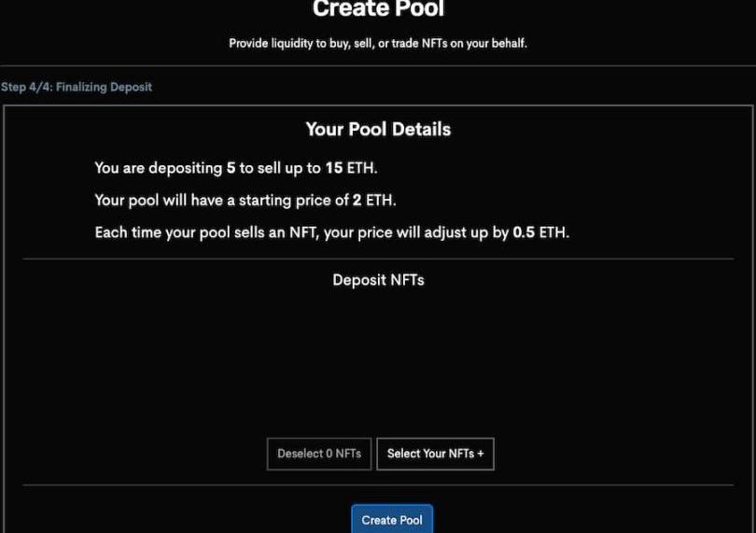
Task: Click the bold deposit count 5
Action: coord(231,169)
